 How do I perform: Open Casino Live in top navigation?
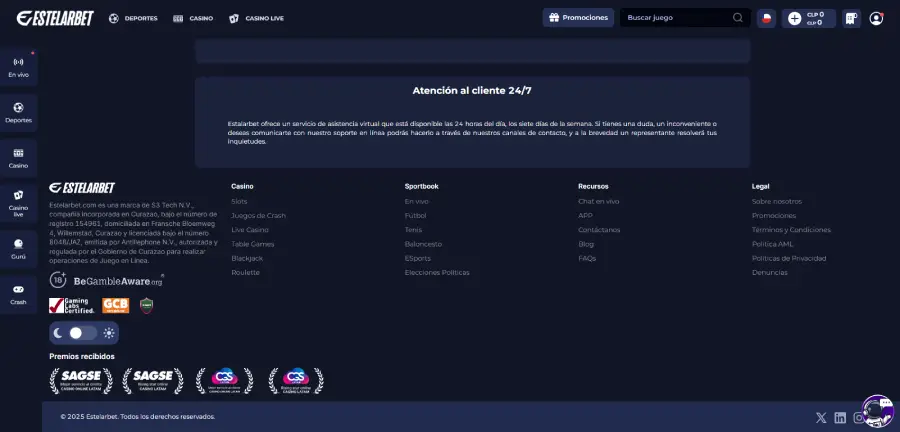coord(256,18)
